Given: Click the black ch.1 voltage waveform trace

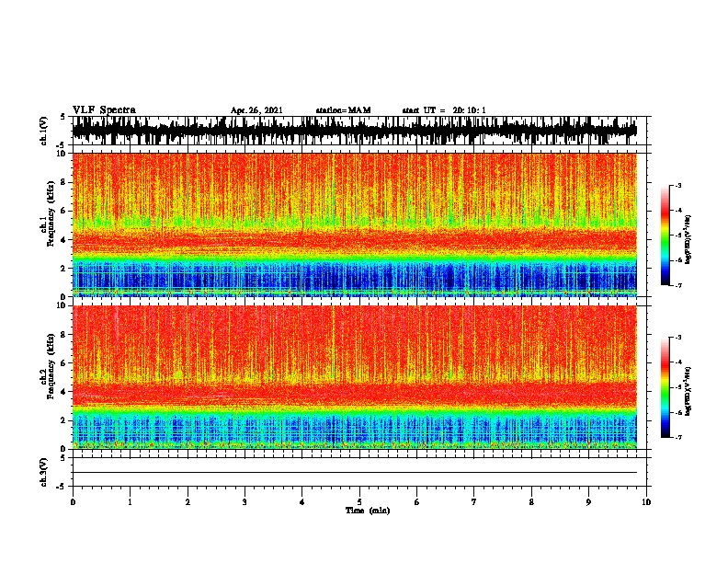Looking at the screenshot, I should (355, 131).
